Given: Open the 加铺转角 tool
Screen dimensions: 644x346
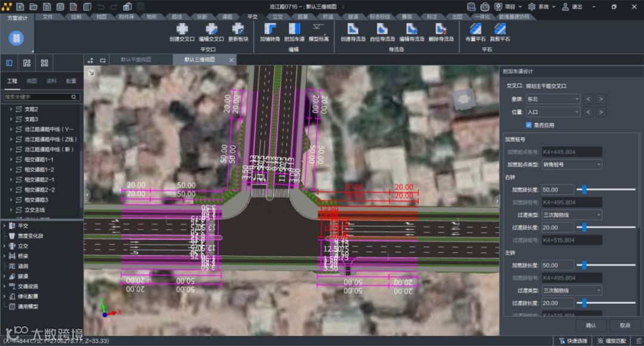Looking at the screenshot, I should pos(270,29).
